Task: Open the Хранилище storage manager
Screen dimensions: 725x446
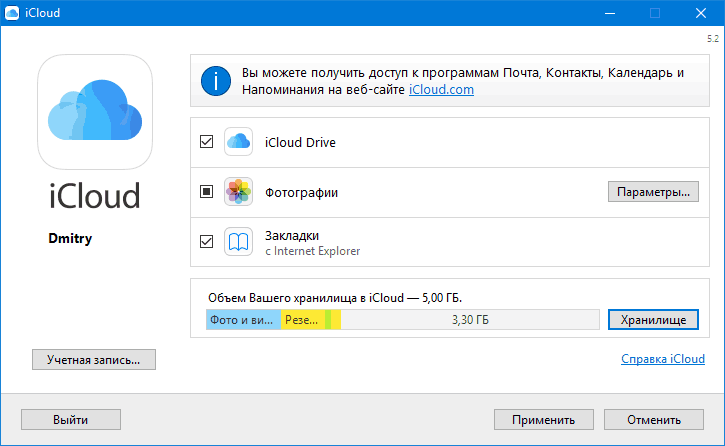Action: (x=652, y=320)
